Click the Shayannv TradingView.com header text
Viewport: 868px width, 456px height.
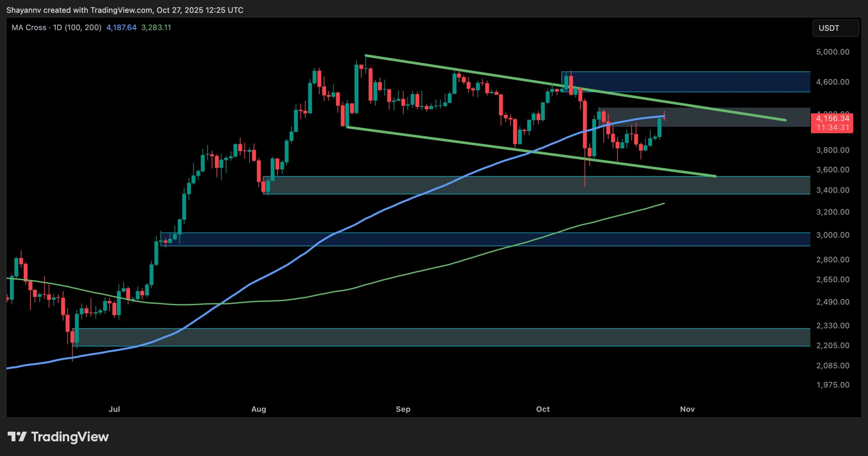click(x=125, y=10)
